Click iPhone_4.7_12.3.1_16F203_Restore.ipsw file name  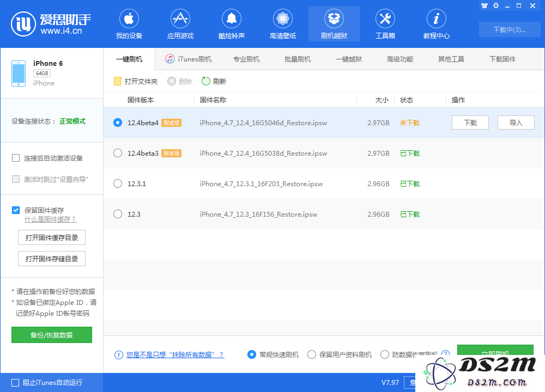tap(261, 183)
